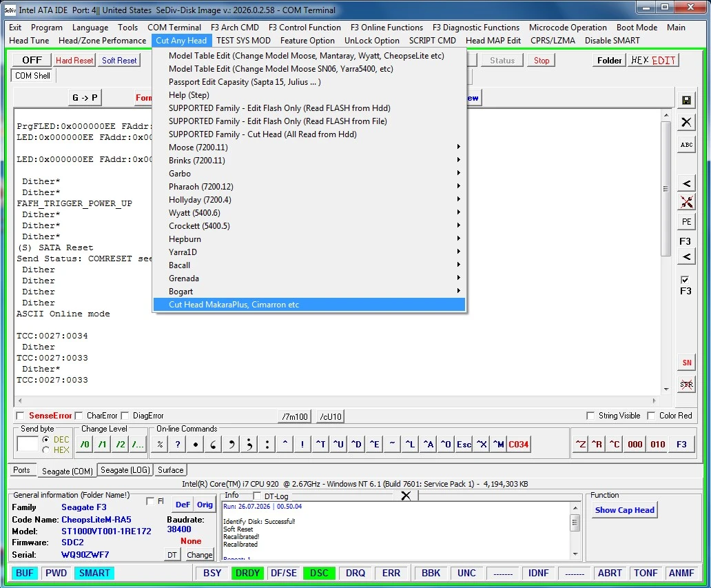Enable the Color Red checkbox
Image resolution: width=711 pixels, height=588 pixels.
(x=651, y=416)
